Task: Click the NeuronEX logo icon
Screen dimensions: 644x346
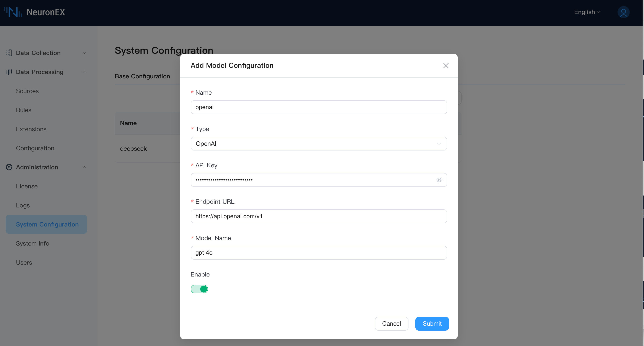Action: (x=13, y=12)
